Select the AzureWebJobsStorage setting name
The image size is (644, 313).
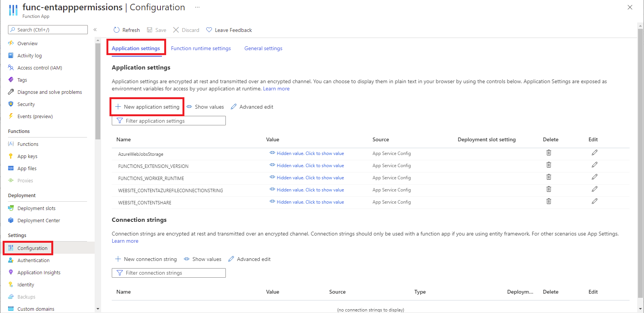(141, 154)
